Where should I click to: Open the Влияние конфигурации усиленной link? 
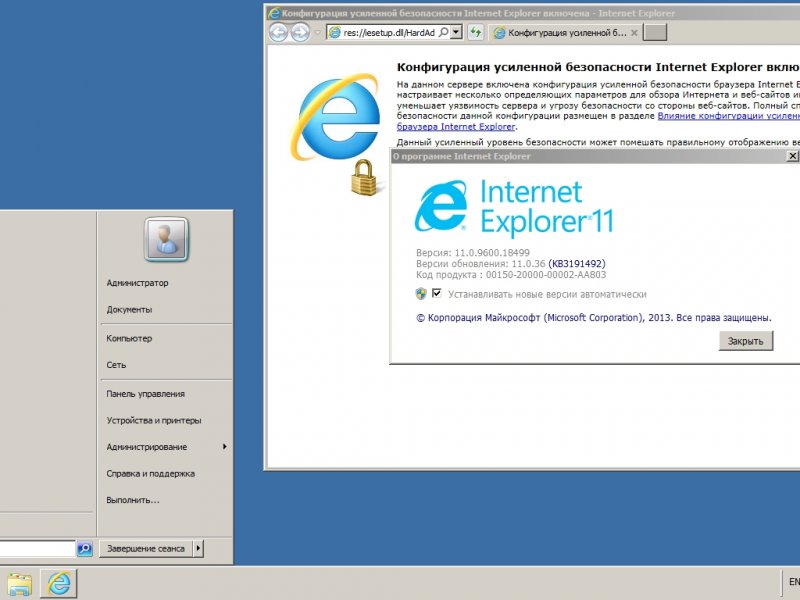pos(729,116)
